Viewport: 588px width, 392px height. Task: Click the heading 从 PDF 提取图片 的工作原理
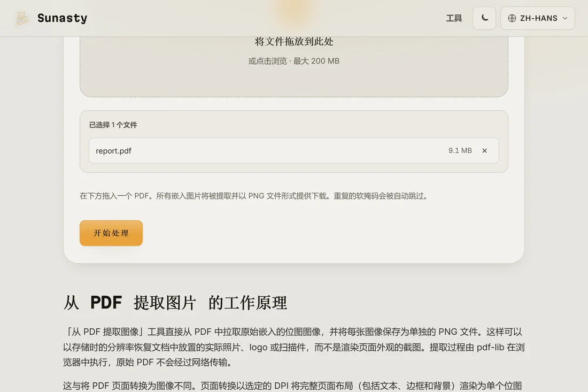coord(175,302)
